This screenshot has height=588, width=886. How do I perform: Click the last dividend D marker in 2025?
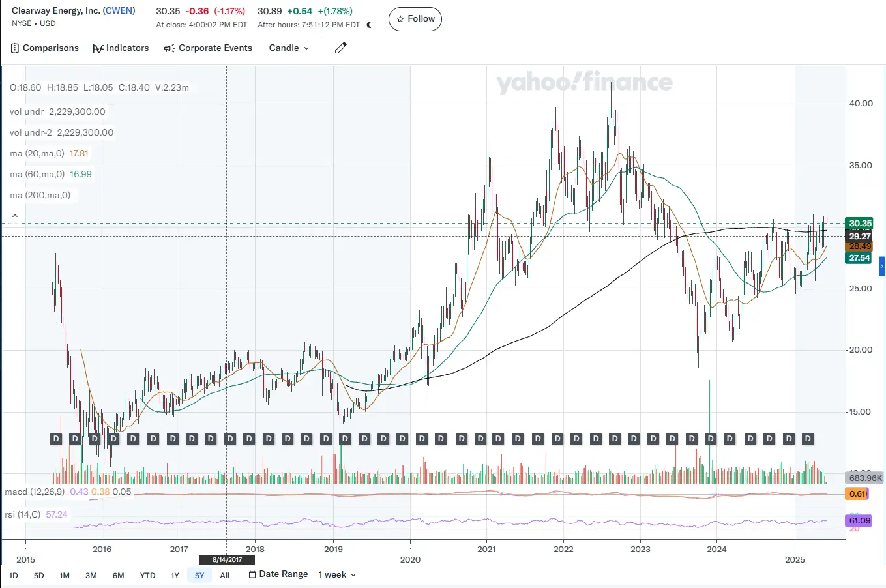(808, 439)
